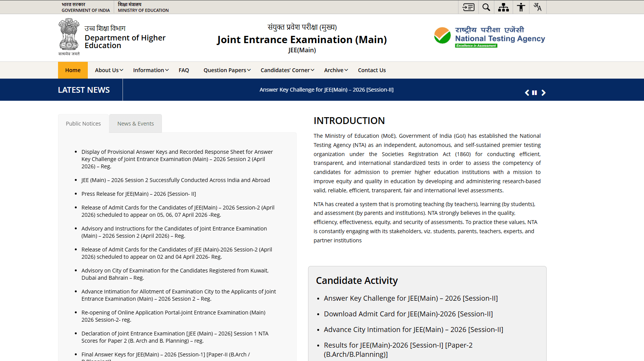
Task: Show next news item arrow
Action: click(544, 93)
